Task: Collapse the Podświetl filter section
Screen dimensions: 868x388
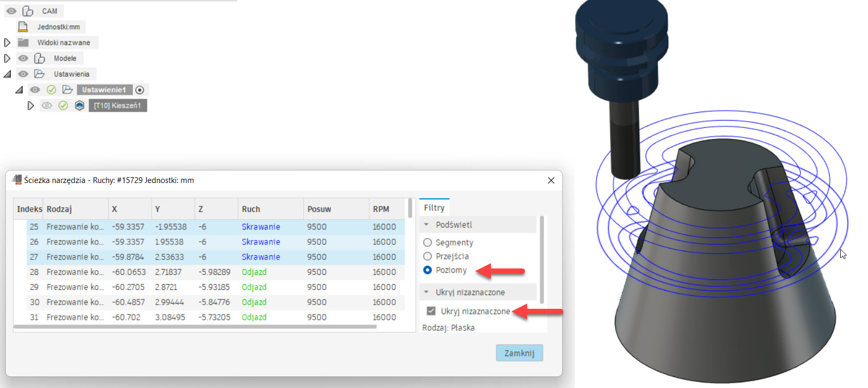Action: click(x=426, y=224)
